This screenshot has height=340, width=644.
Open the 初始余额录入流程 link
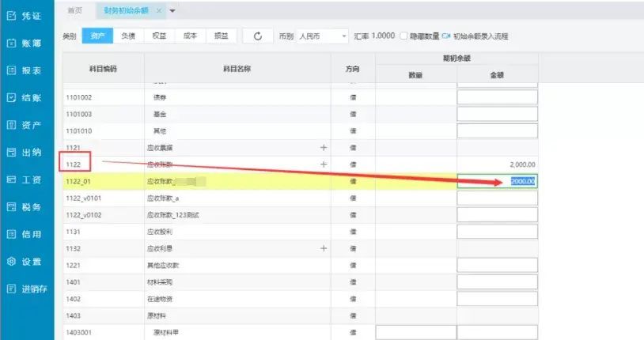480,36
